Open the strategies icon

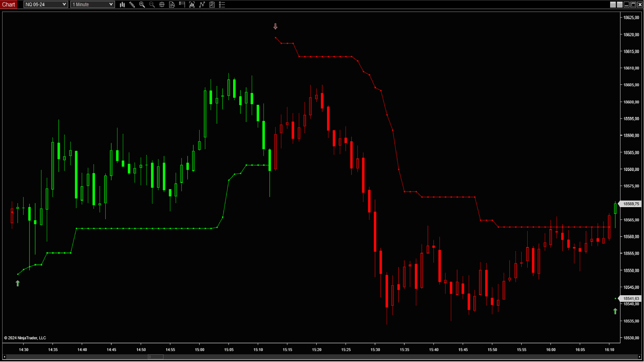[202, 5]
